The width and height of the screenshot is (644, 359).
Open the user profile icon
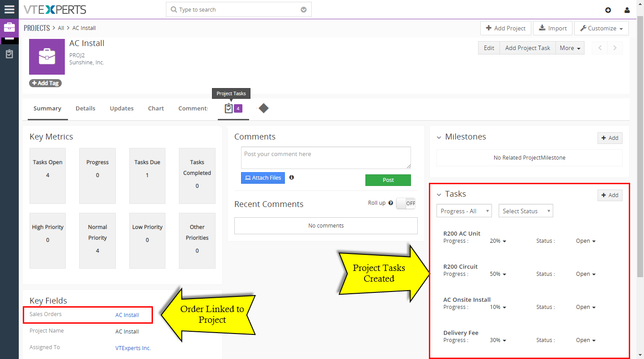(627, 10)
